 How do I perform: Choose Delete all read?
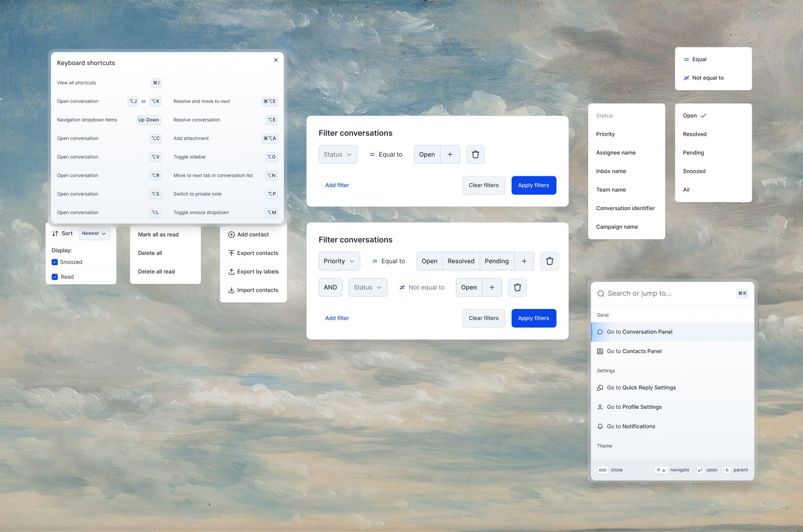click(157, 272)
